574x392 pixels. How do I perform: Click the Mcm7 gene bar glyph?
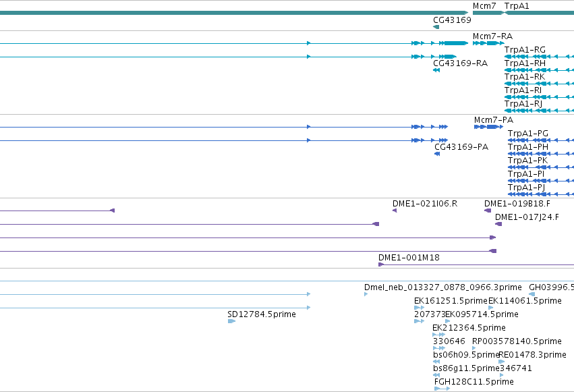click(x=488, y=13)
